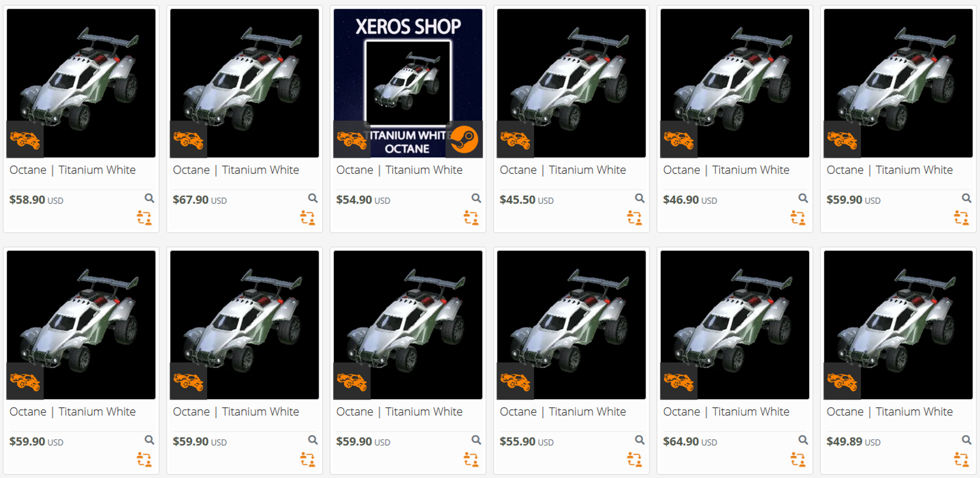Click magnifier icon on $45.50 listing
Viewport: 980px width, 478px height.
[640, 198]
